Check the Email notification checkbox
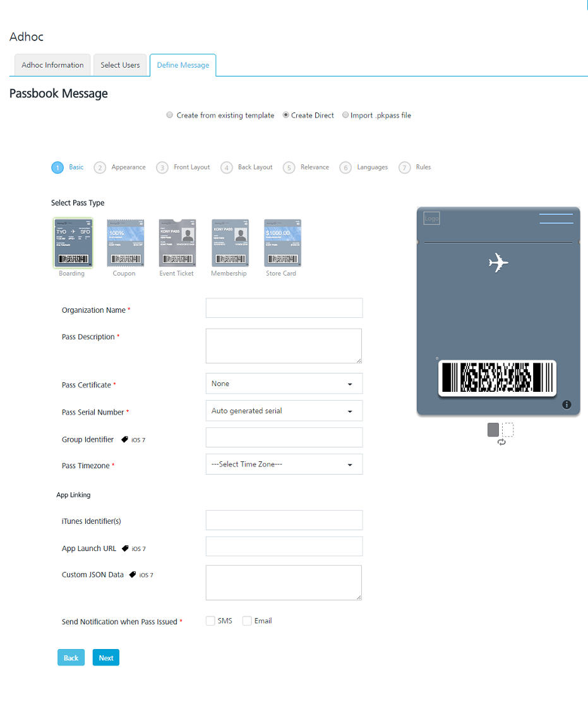This screenshot has width=588, height=704. pos(247,621)
